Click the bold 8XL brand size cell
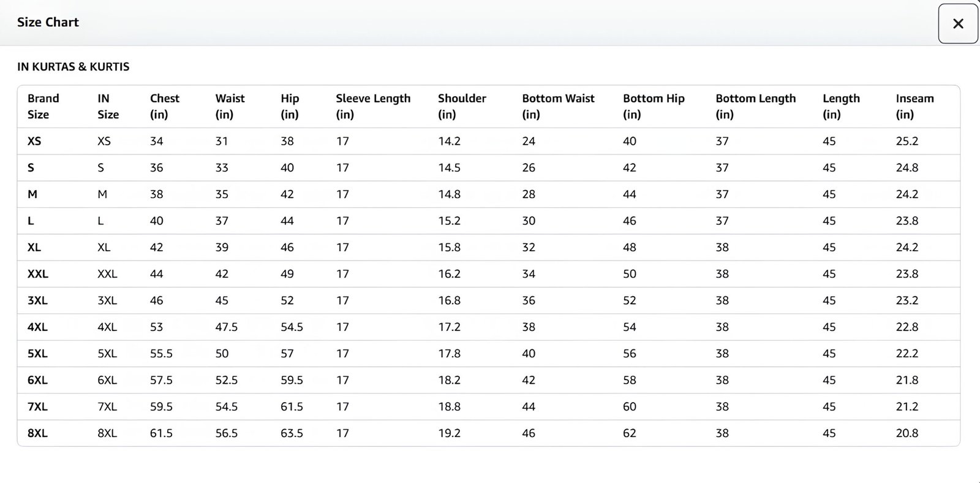 tap(37, 433)
